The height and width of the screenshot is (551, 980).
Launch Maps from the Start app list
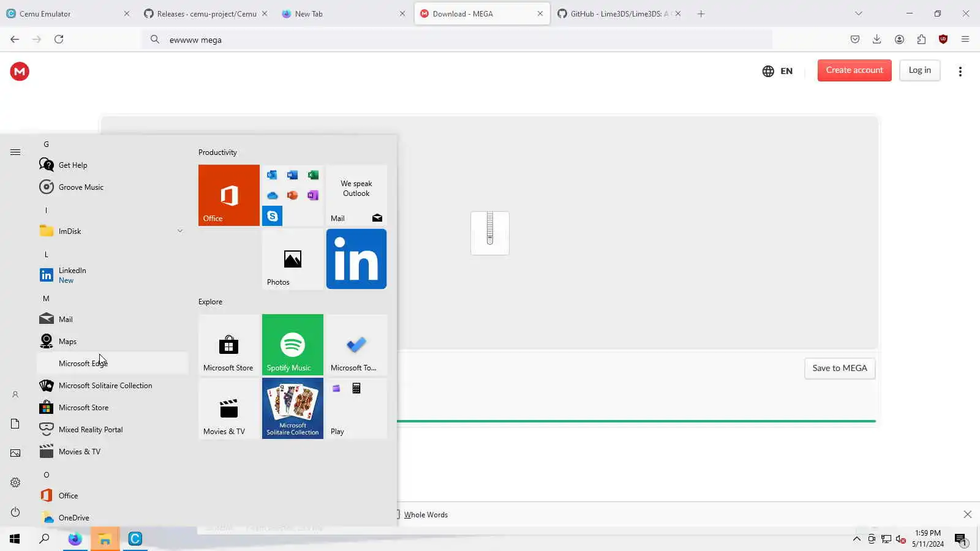[x=113, y=341]
